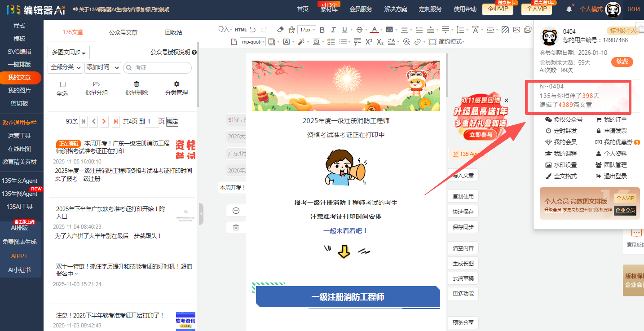
Task: Open the 简约模式 mode dropdown
Action: [x=451, y=42]
